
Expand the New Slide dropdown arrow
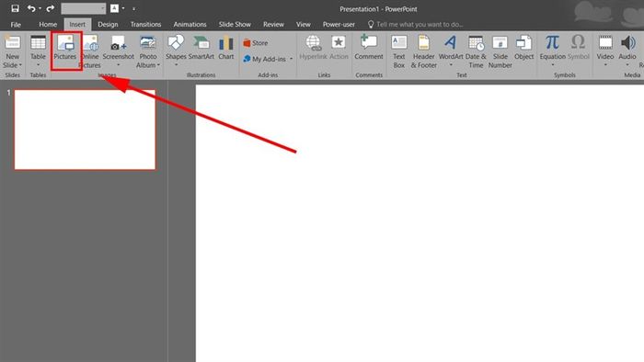[20, 65]
